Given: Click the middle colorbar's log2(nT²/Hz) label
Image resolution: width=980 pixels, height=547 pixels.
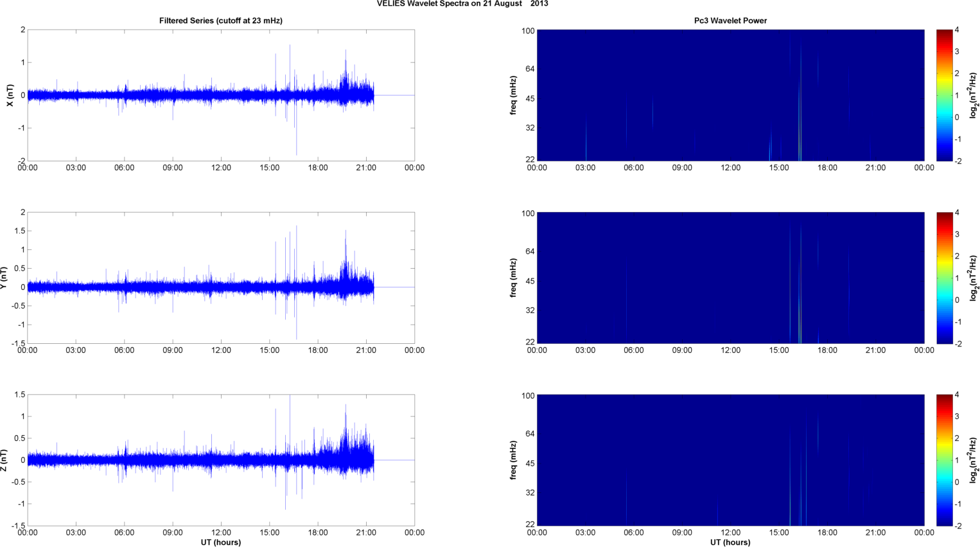Looking at the screenshot, I should coord(974,278).
